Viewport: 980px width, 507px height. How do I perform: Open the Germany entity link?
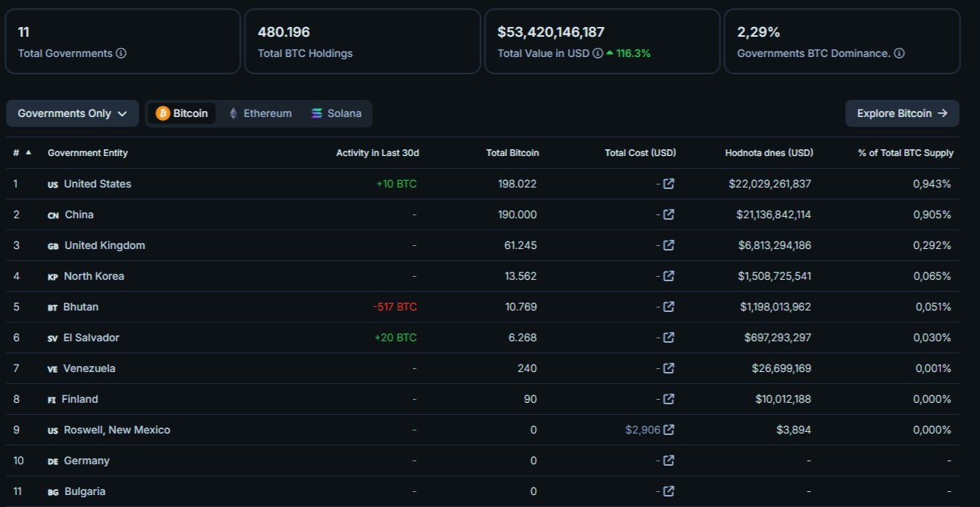(x=86, y=460)
